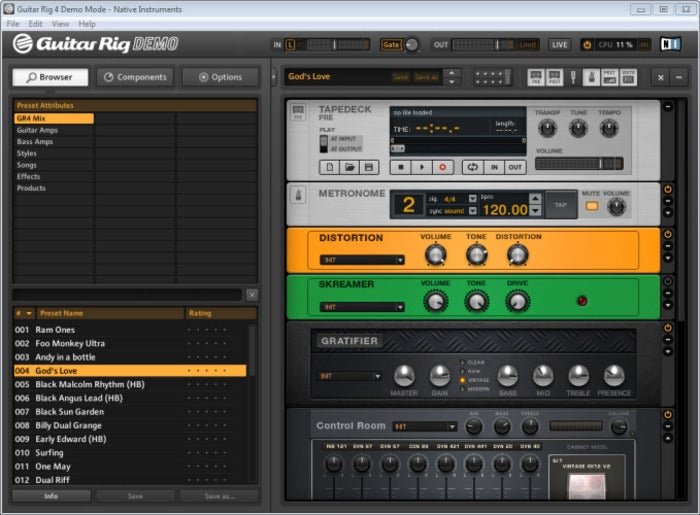Save the Tapedeck recording with disk icon
700x515 pixels.
pos(369,167)
